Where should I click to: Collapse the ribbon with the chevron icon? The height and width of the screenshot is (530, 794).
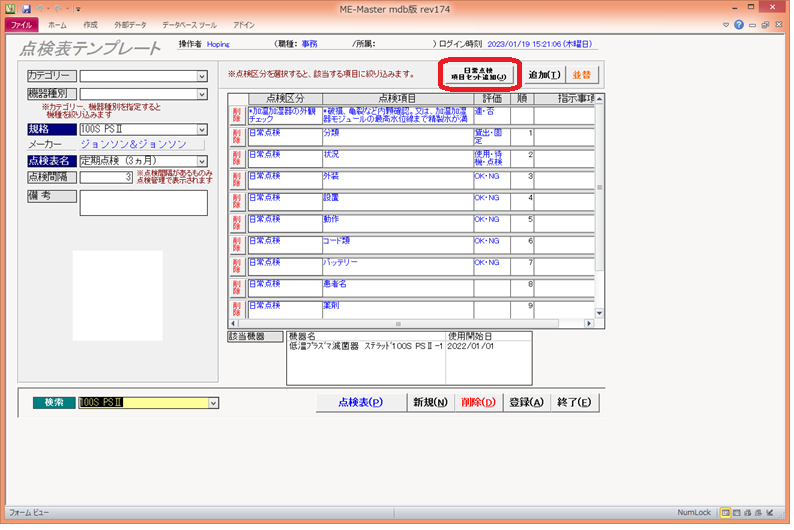726,24
